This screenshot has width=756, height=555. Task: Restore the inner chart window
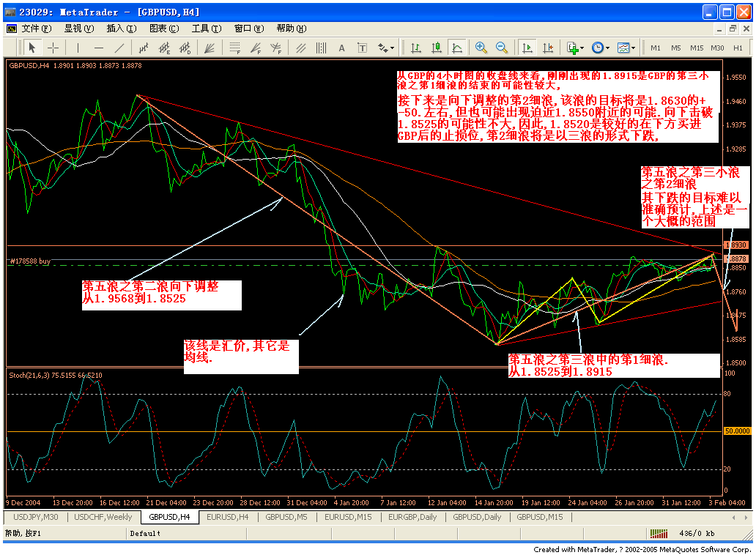tap(733, 29)
